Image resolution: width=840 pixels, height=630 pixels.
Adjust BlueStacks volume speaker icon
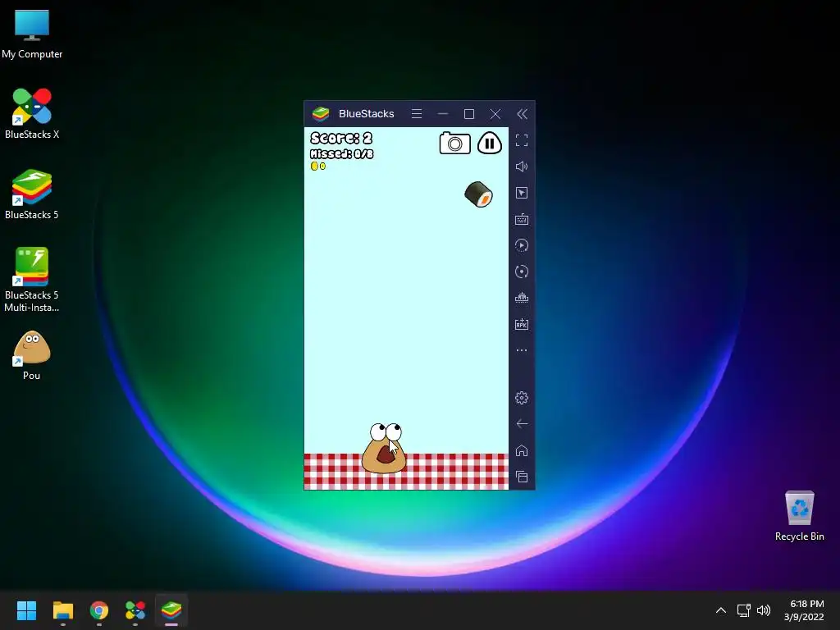pyautogui.click(x=522, y=167)
